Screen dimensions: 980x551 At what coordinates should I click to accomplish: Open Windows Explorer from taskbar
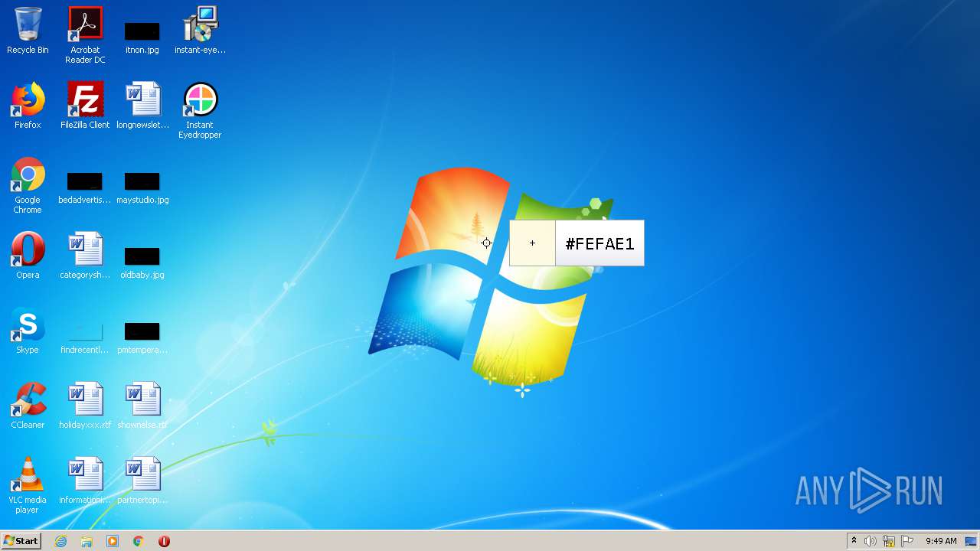(x=87, y=541)
